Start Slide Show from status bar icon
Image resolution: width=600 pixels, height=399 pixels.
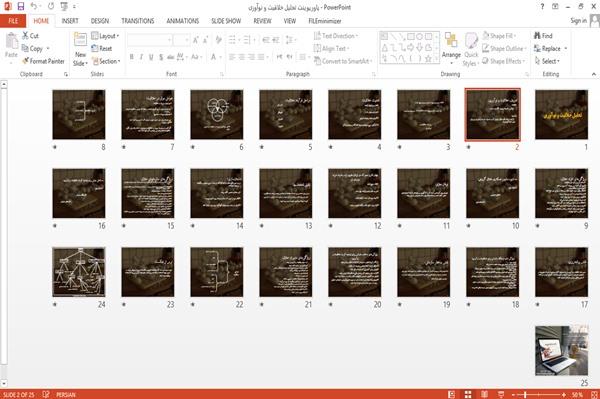click(501, 394)
